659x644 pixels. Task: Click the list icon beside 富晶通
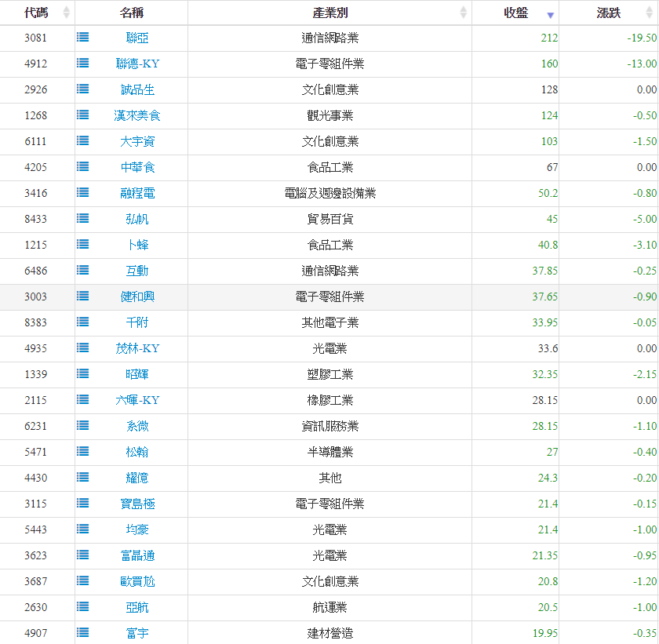pyautogui.click(x=82, y=555)
